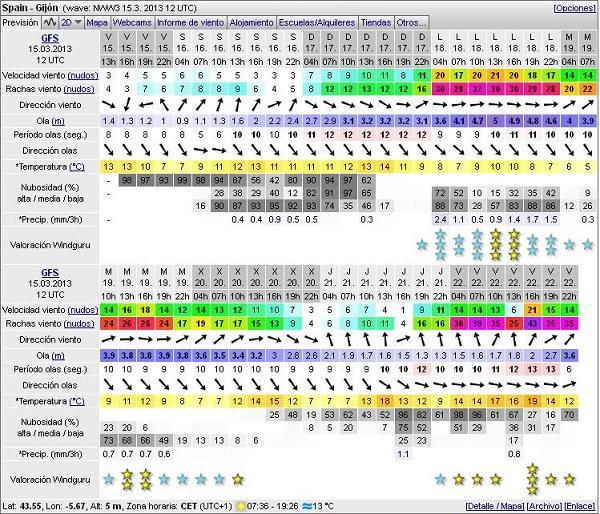Expand the 2D view dropdown
The height and width of the screenshot is (514, 600).
coord(70,21)
